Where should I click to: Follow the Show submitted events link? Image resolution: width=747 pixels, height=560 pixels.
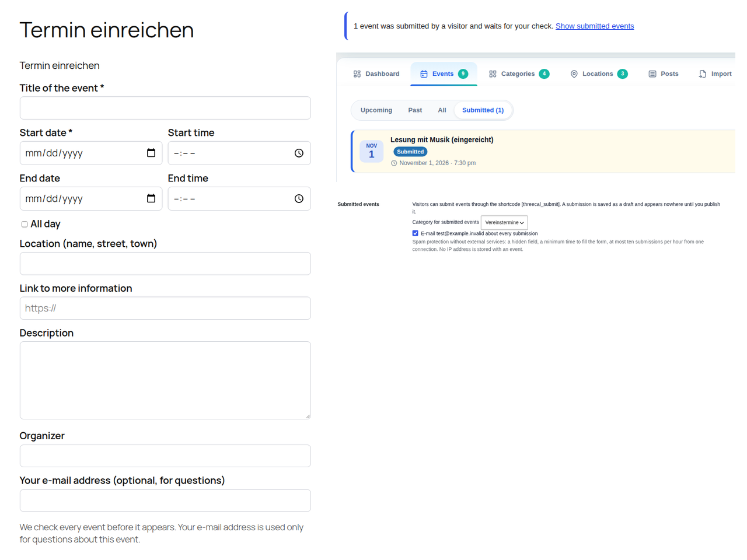pyautogui.click(x=595, y=26)
